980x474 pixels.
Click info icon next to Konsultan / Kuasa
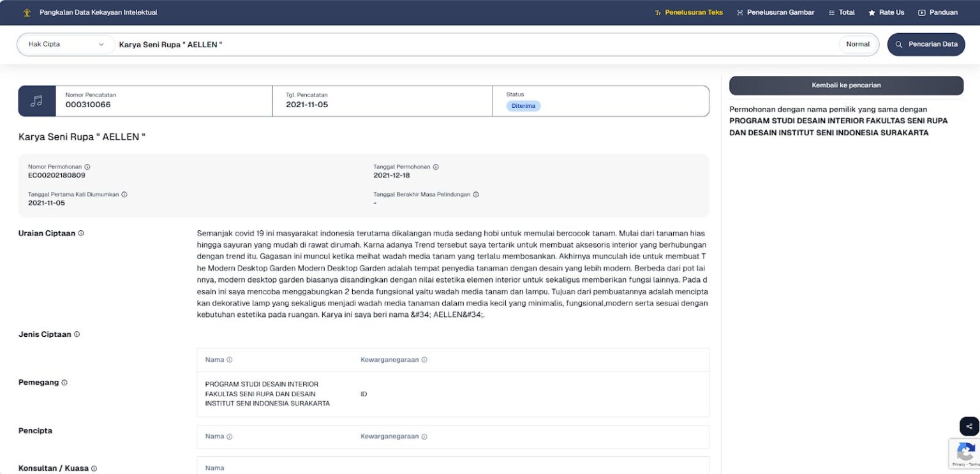pos(94,468)
